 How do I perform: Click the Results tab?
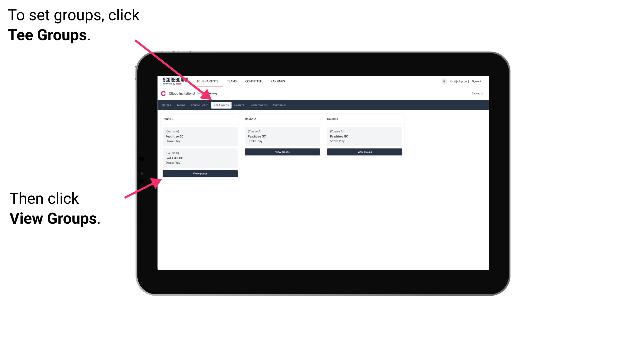click(x=238, y=105)
